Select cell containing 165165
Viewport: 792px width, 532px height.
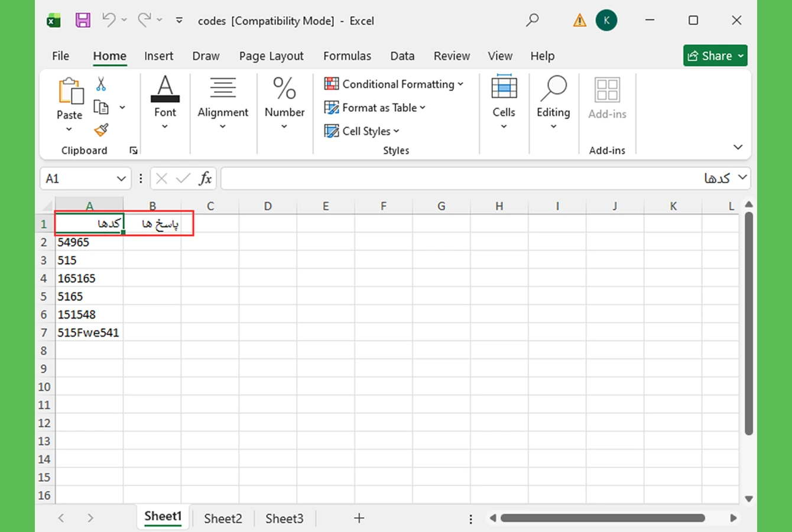coord(89,278)
